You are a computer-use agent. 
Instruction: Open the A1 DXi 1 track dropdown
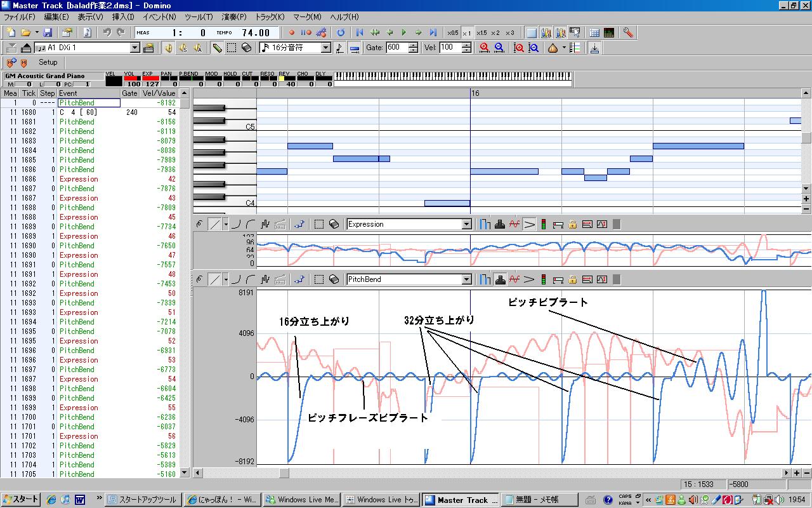coord(135,48)
